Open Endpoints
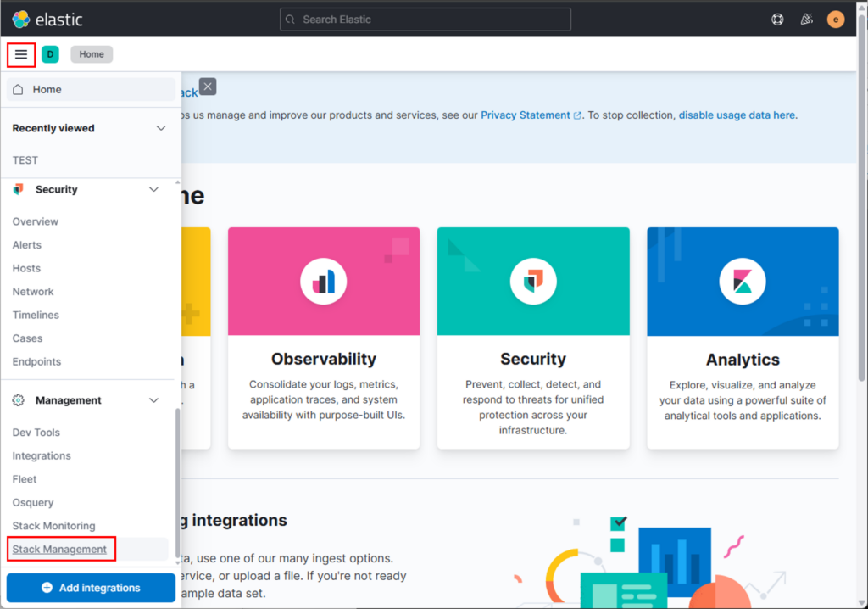Screen dimensions: 868x609 point(36,361)
